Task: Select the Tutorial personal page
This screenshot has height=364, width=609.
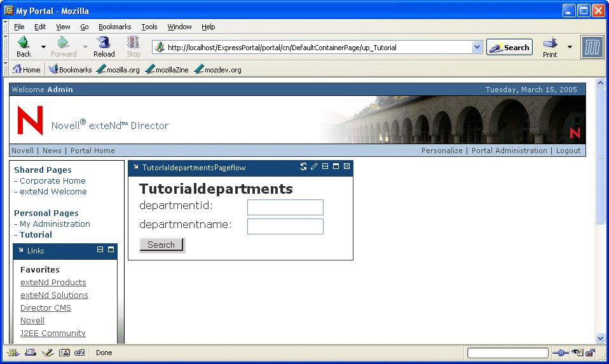Action: [x=36, y=235]
